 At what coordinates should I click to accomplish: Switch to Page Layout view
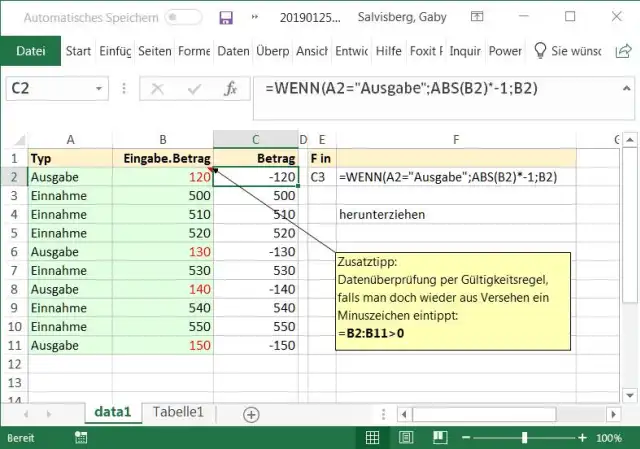coord(406,438)
